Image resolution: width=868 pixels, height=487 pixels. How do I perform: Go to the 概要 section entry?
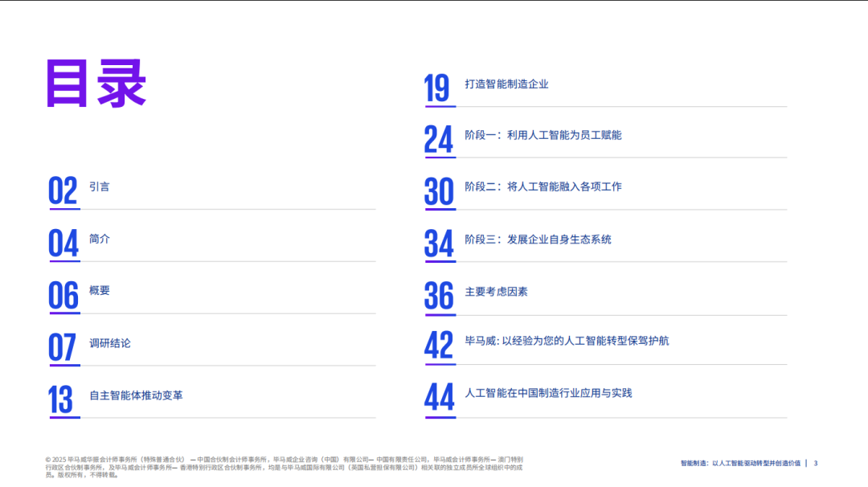(100, 291)
